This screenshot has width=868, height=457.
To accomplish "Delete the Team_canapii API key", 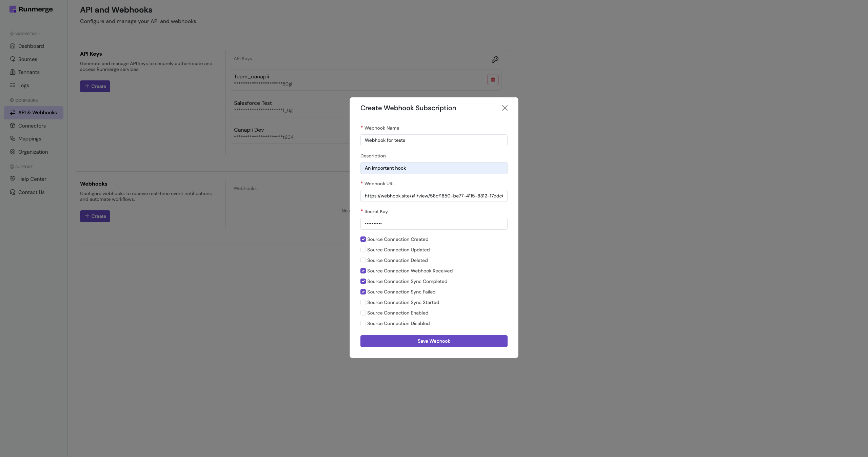I will (493, 80).
